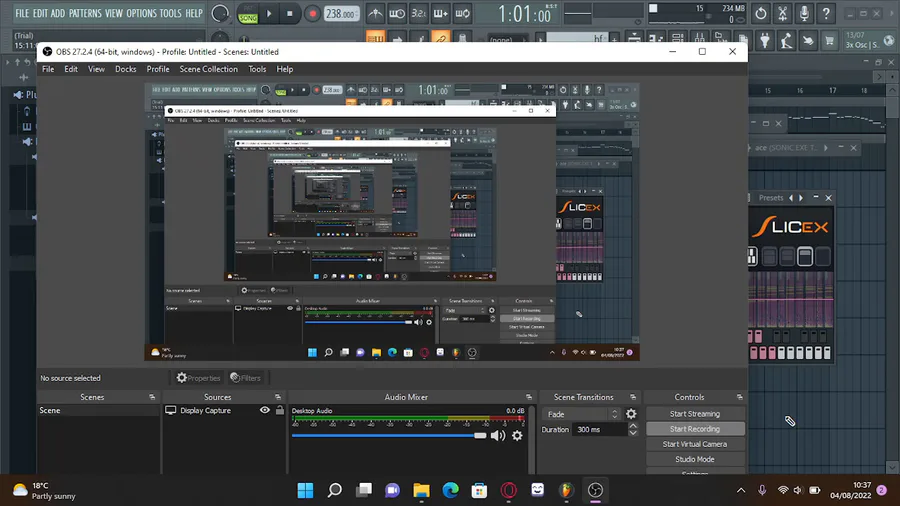Viewport: 900px width, 506px height.
Task: Click the 238 tempo field
Action: 341,14
